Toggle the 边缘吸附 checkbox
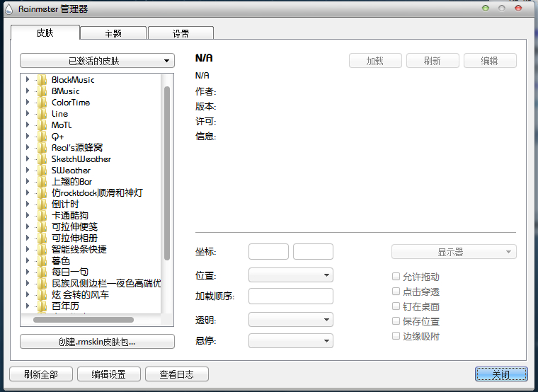The width and height of the screenshot is (538, 392). point(396,336)
